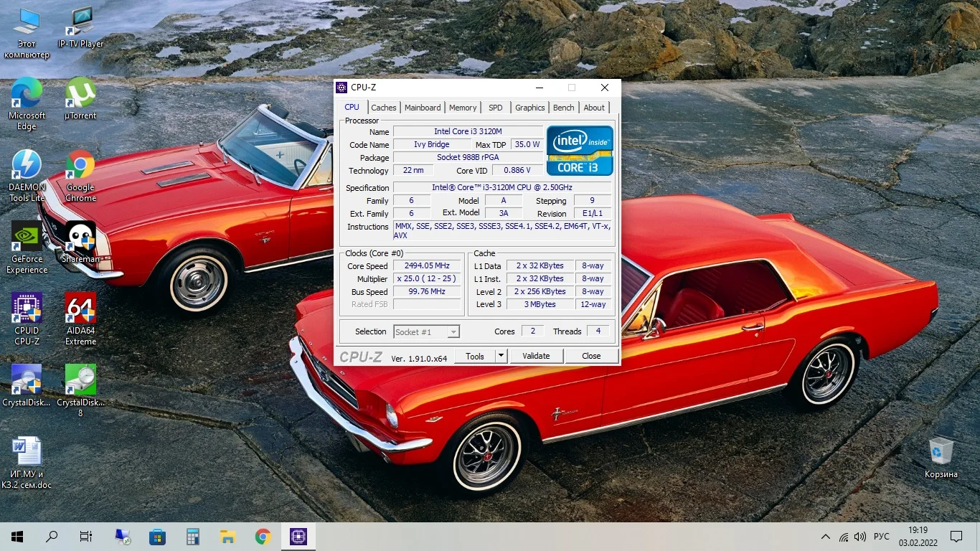The image size is (980, 551).
Task: Toggle the РУС input language indicator
Action: coord(882,537)
